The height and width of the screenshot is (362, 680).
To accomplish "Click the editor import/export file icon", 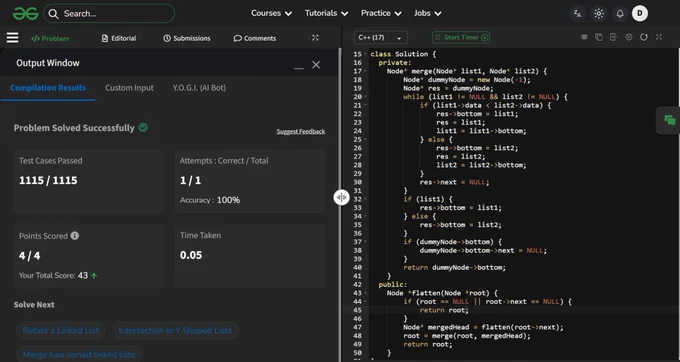I will (613, 37).
